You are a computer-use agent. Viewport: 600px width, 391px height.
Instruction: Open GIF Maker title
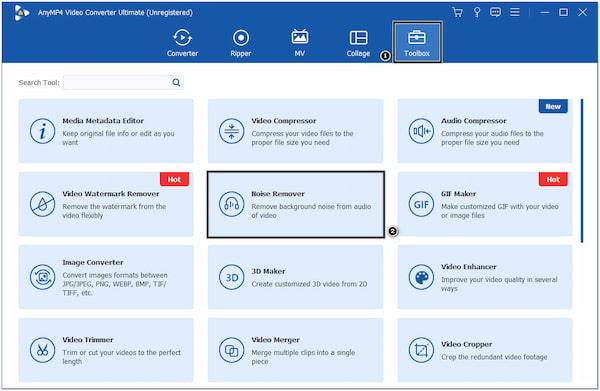(x=458, y=194)
